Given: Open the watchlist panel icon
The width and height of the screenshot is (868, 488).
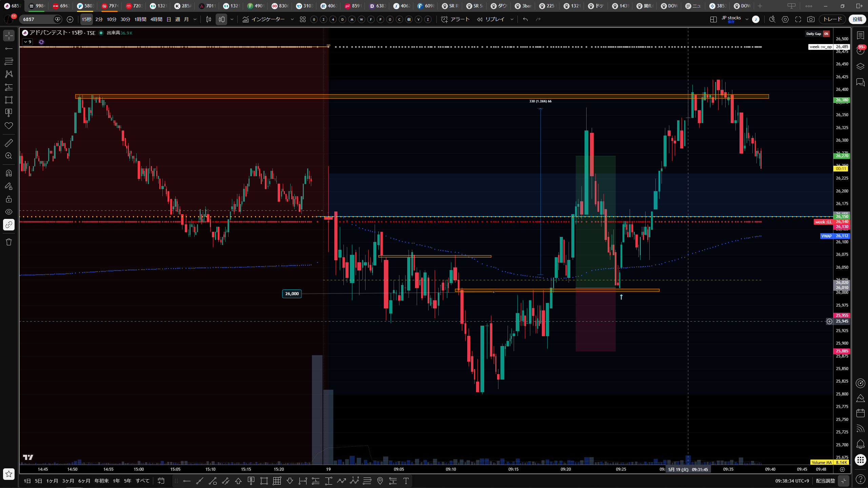Looking at the screenshot, I should [x=860, y=35].
